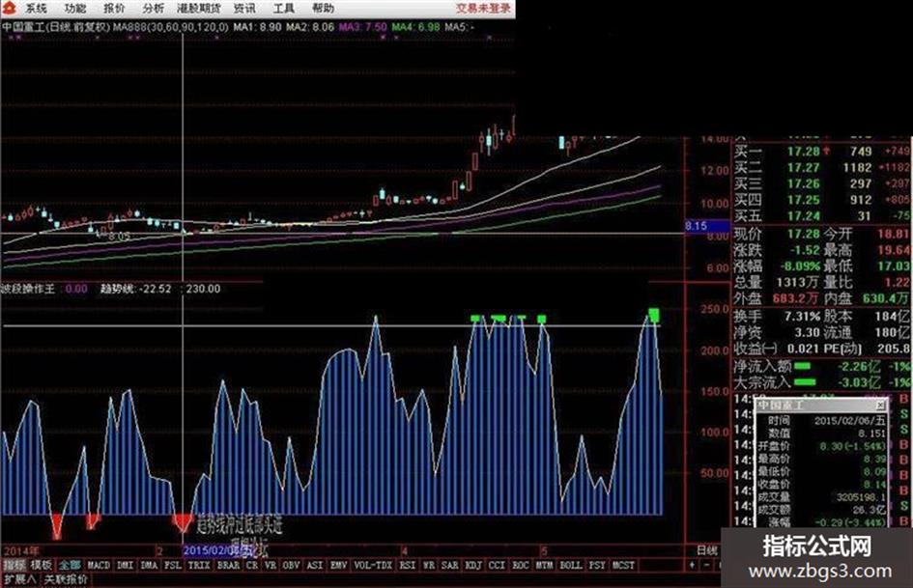Switch to the ASI indicator

315,565
